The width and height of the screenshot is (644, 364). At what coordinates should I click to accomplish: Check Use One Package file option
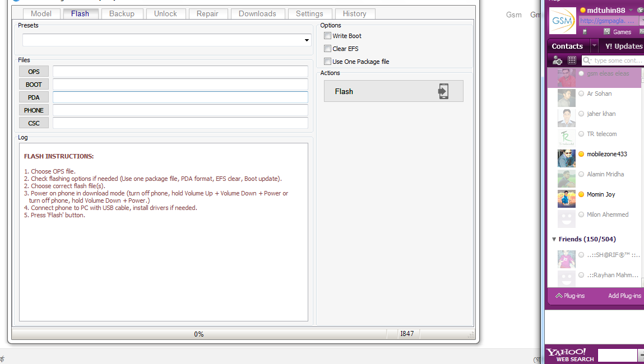[x=327, y=61]
